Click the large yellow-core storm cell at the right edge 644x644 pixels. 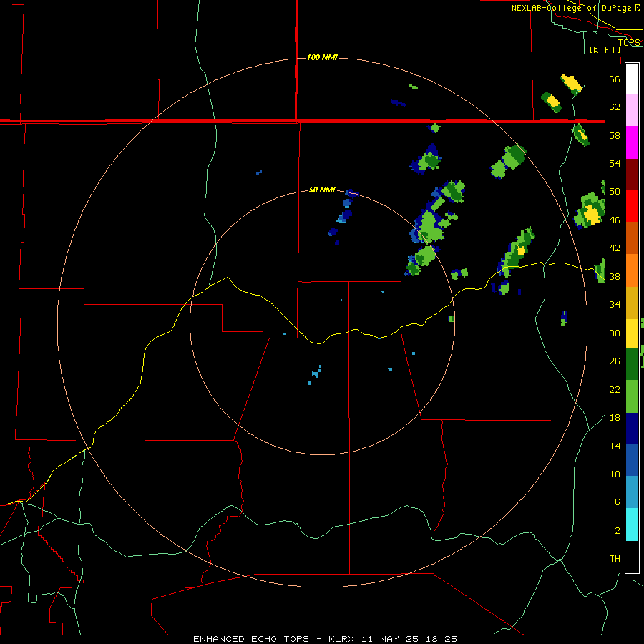point(590,210)
